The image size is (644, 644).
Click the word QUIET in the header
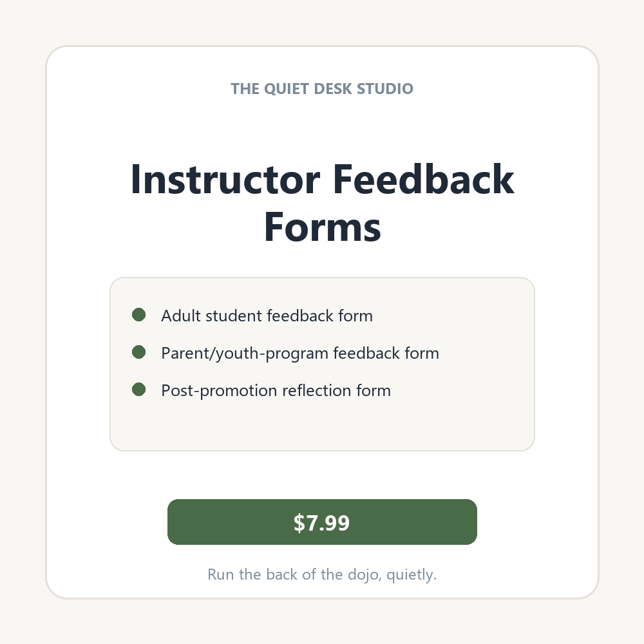(x=287, y=89)
